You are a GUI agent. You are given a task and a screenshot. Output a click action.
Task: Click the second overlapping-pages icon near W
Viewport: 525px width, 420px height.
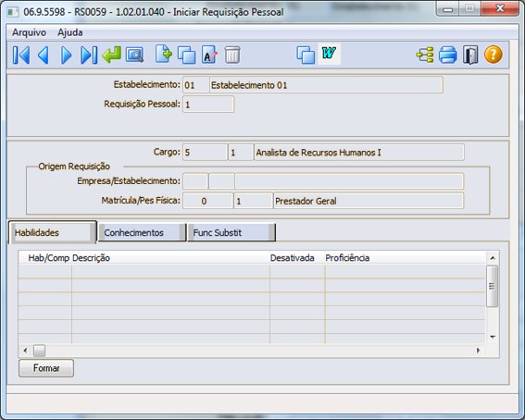[306, 55]
